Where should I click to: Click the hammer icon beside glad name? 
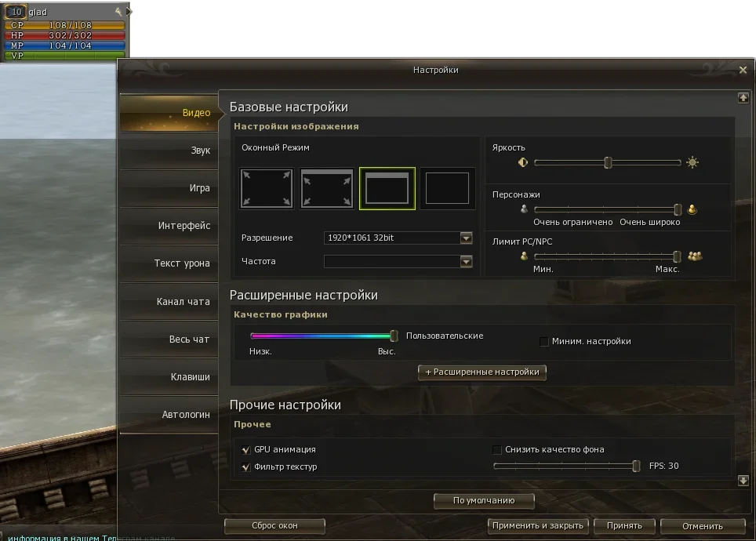(118, 12)
